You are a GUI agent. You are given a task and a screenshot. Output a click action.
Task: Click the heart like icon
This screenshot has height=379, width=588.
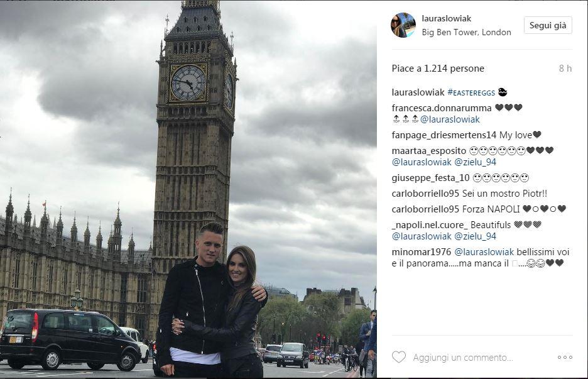pos(399,357)
